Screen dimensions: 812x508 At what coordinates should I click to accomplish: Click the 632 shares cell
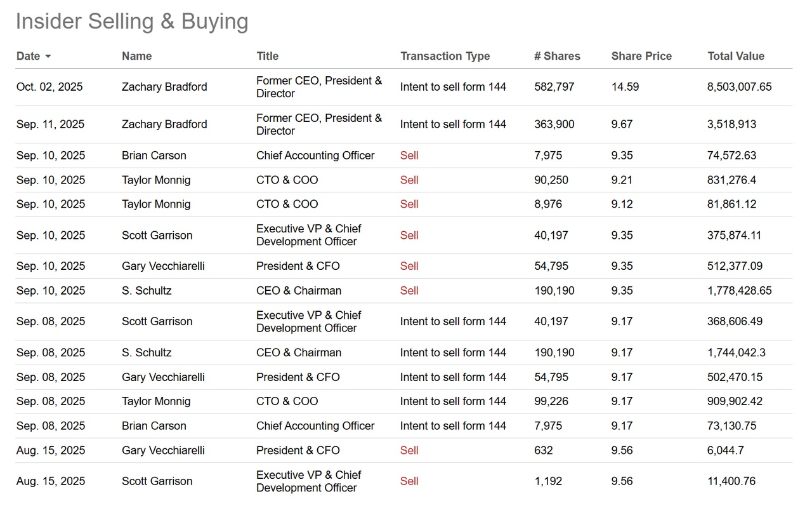tap(543, 451)
